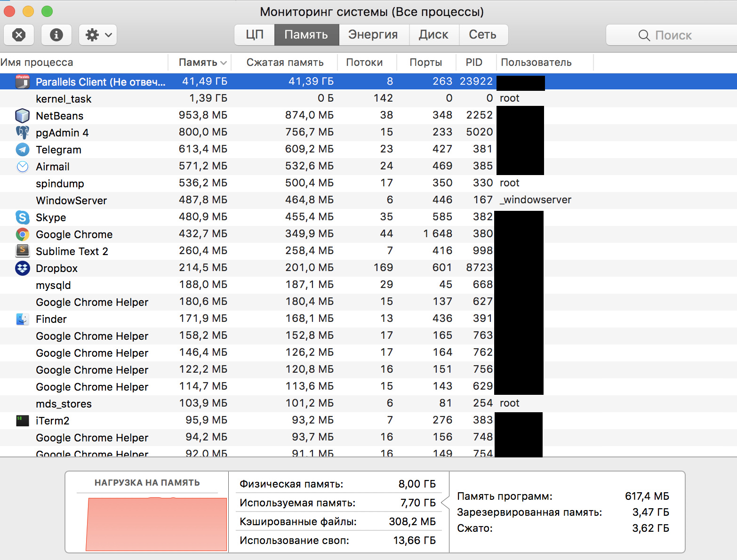Click the red memory pressure graph

pyautogui.click(x=156, y=524)
